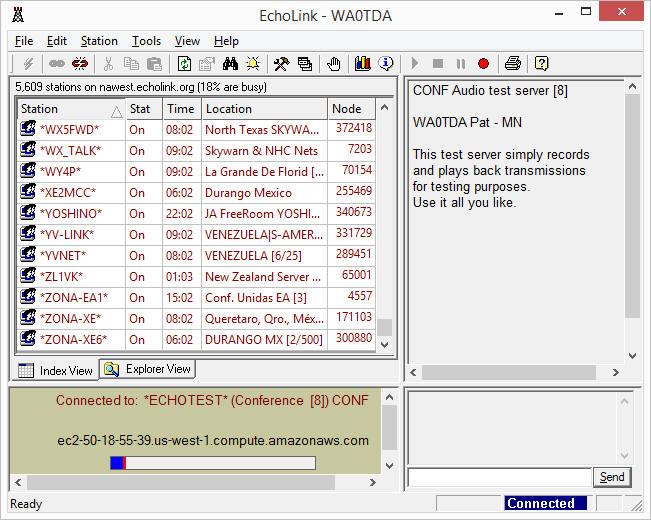The image size is (651, 520).
Task: Click the Pause playback button
Action: coord(461,64)
